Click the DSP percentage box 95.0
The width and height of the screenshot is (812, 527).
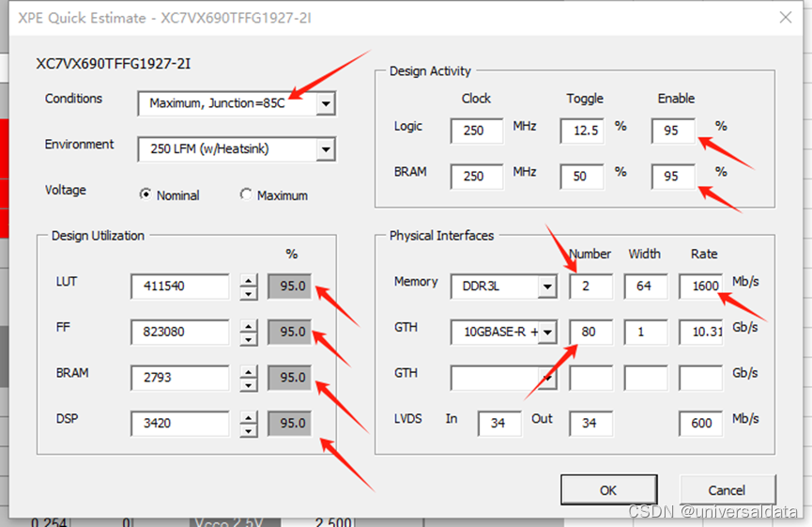pos(290,423)
